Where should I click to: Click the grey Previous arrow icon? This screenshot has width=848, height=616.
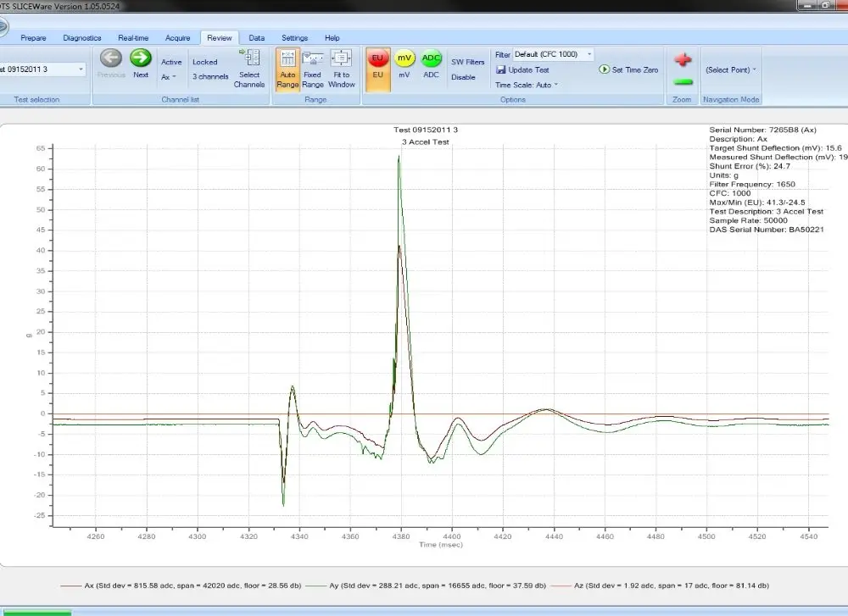111,58
